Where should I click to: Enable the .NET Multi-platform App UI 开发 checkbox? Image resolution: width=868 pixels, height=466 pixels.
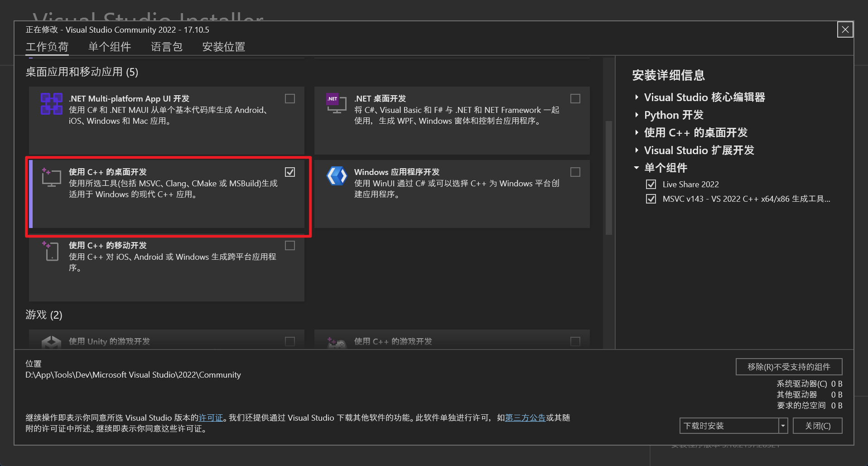(x=290, y=99)
